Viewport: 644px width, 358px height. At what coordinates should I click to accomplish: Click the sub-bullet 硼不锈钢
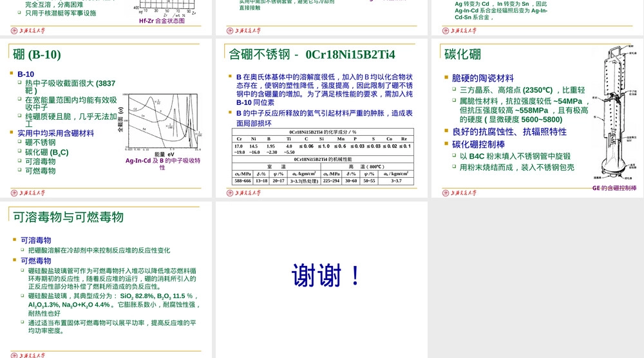[40, 142]
